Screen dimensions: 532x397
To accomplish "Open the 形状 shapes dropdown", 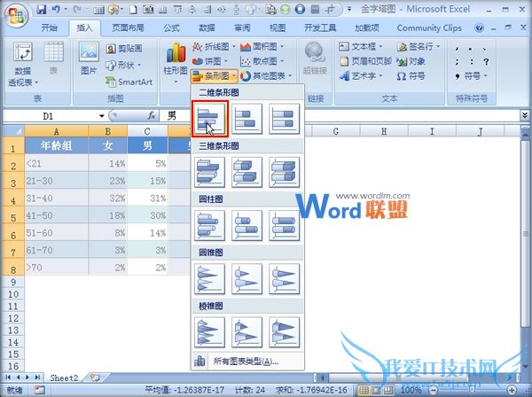I will click(123, 65).
